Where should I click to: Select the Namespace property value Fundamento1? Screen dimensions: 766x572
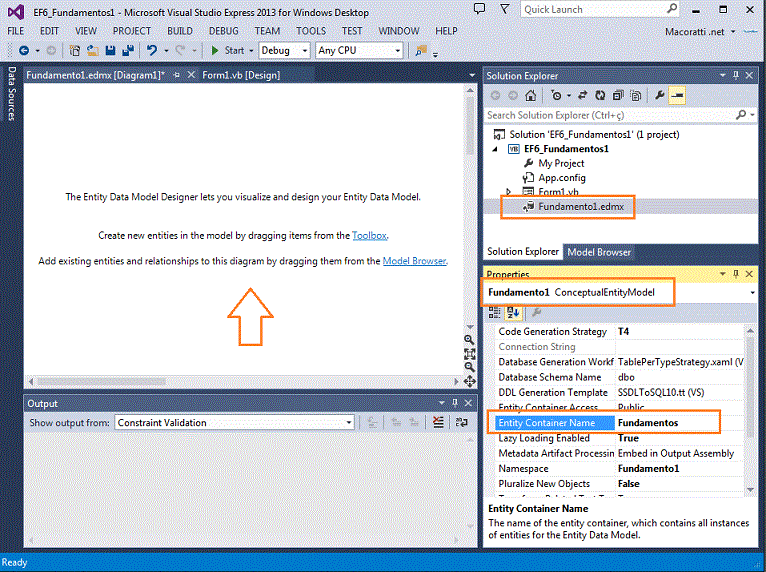(648, 468)
